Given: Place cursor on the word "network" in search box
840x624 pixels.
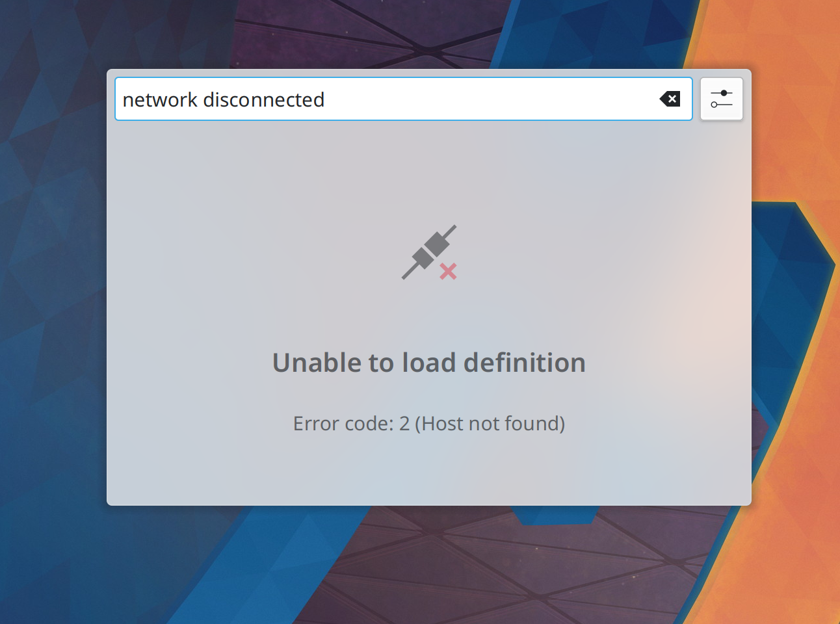Looking at the screenshot, I should [x=160, y=99].
